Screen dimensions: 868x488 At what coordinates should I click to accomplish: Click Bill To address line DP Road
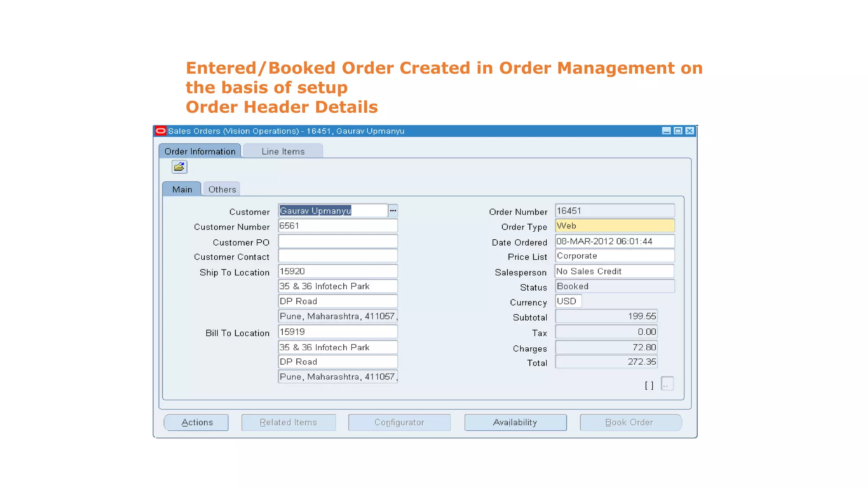tap(338, 362)
